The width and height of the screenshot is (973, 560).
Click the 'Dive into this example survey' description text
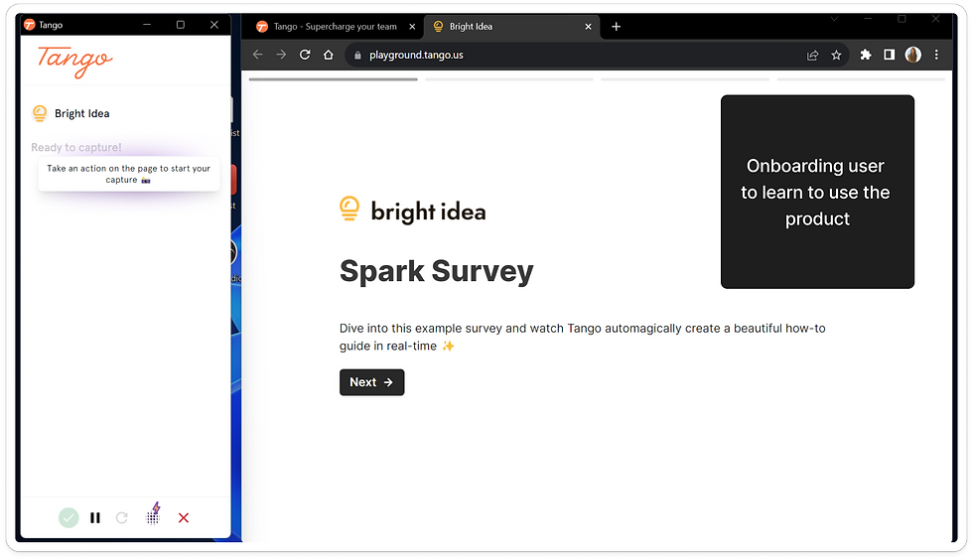pyautogui.click(x=582, y=338)
